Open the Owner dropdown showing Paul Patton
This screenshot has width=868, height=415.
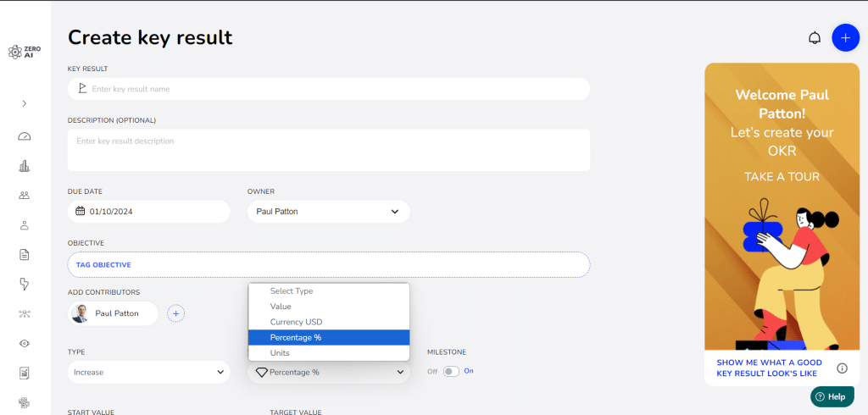(328, 212)
